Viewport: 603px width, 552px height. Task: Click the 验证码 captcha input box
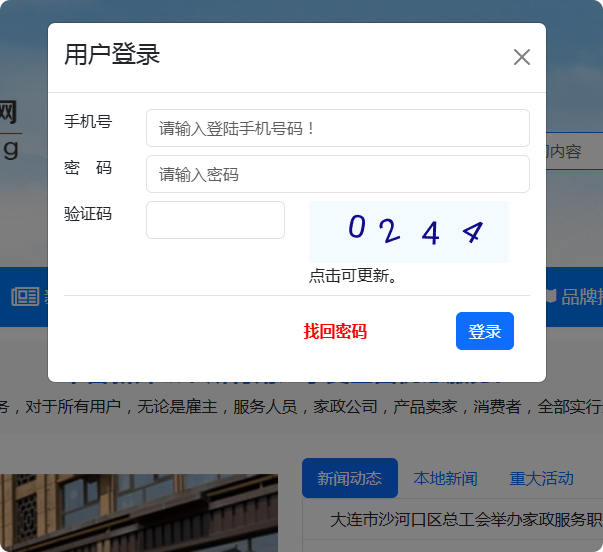tap(215, 220)
